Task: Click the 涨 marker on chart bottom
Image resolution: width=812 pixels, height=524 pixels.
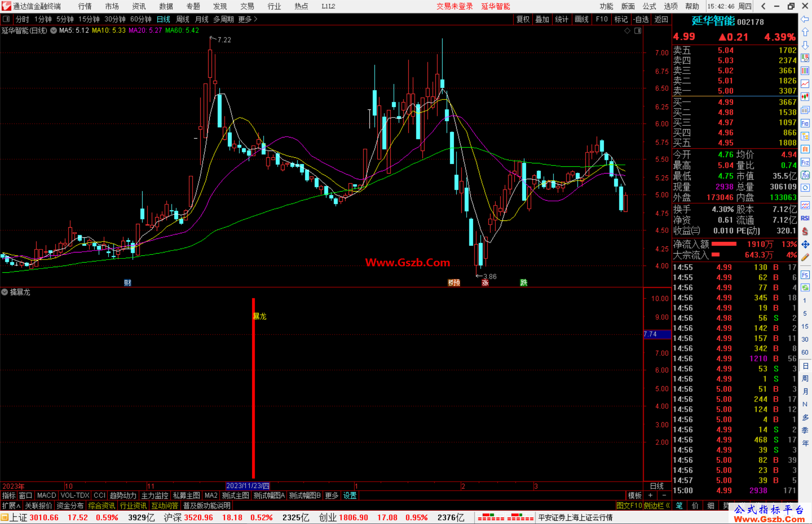Action: 485,282
